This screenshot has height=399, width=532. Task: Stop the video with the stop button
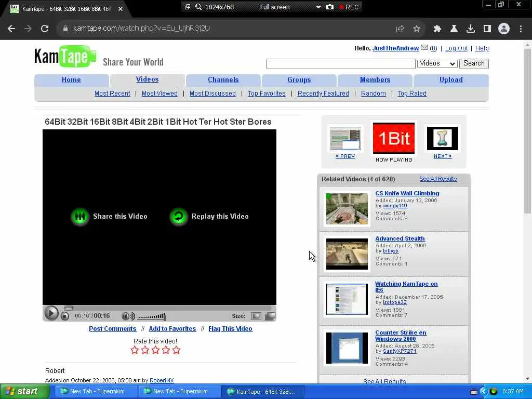tap(65, 316)
